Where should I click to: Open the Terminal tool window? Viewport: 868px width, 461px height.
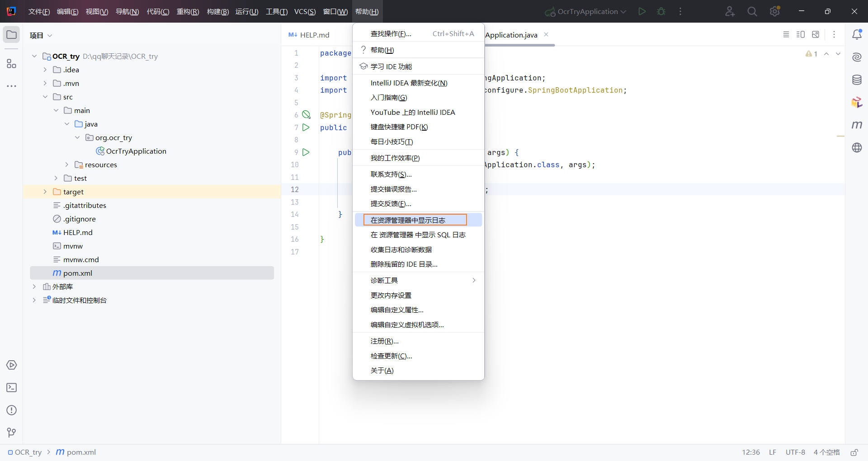tap(11, 388)
